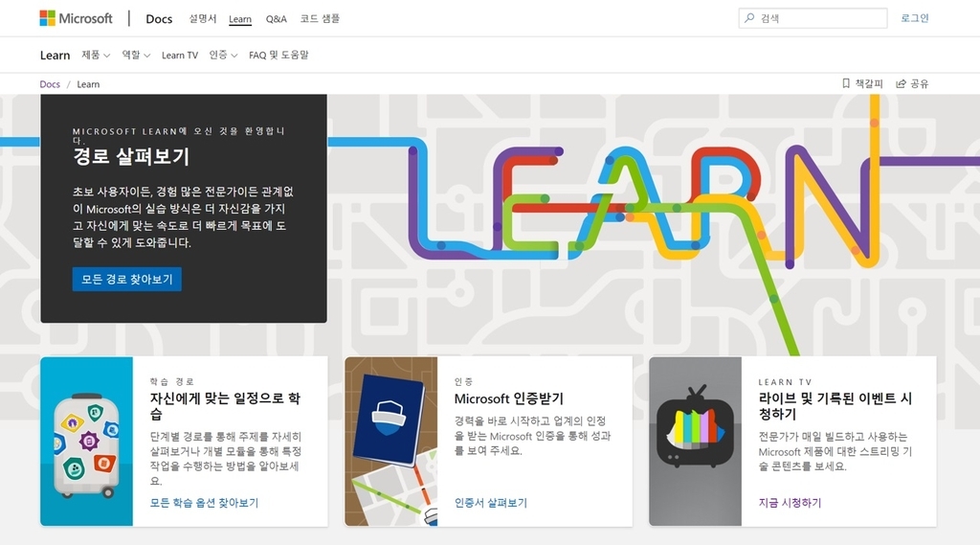Expand the 인증 dropdown menu

(223, 56)
